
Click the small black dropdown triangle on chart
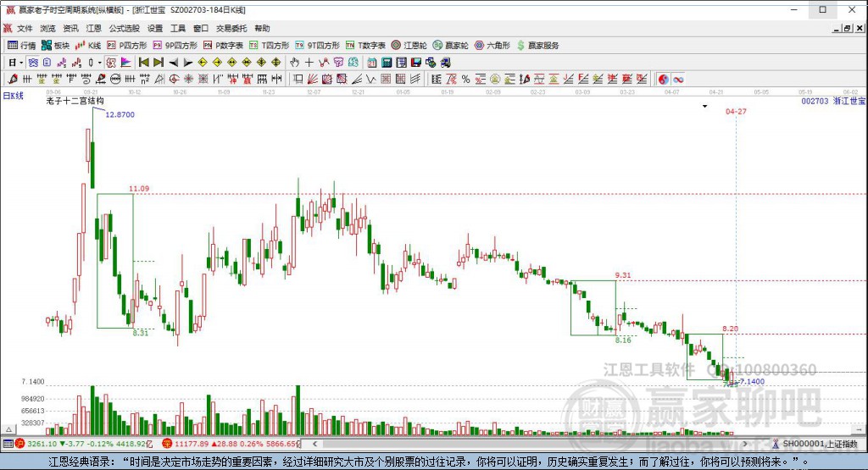pyautogui.click(x=704, y=106)
